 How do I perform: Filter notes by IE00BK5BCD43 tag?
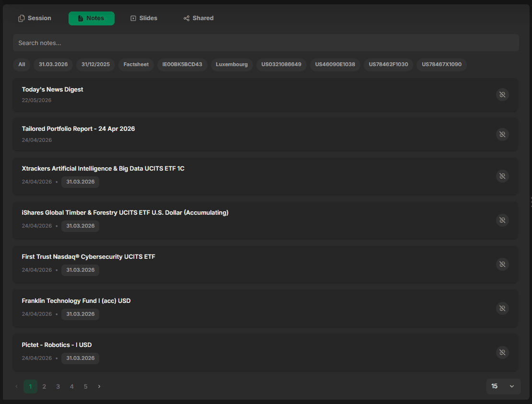tap(182, 64)
